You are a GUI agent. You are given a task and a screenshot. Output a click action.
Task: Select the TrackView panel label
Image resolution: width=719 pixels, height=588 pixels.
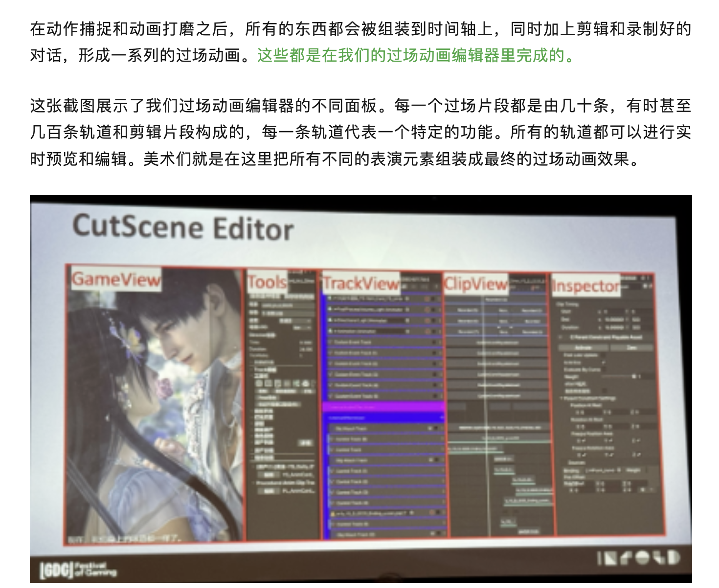(361, 283)
